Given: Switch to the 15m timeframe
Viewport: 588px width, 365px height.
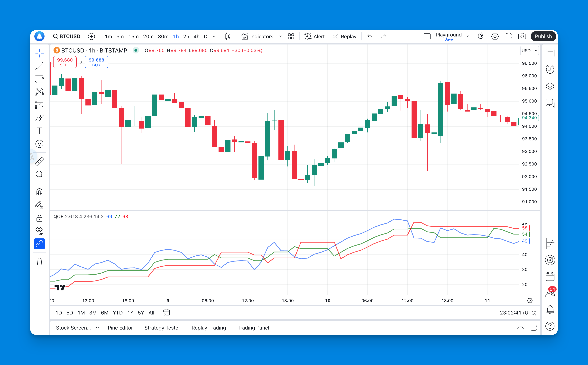Looking at the screenshot, I should 133,36.
